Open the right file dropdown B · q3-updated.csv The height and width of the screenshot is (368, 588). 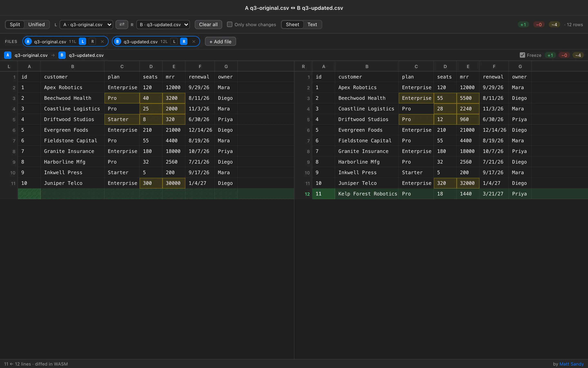[x=163, y=24]
